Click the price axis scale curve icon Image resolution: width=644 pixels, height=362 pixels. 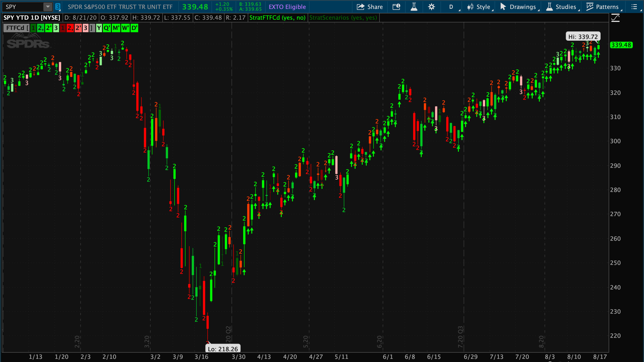click(615, 18)
